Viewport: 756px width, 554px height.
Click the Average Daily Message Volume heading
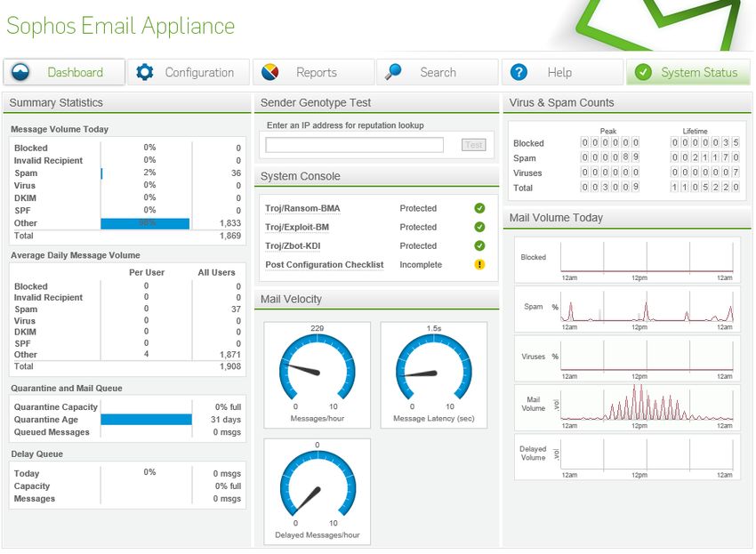76,255
